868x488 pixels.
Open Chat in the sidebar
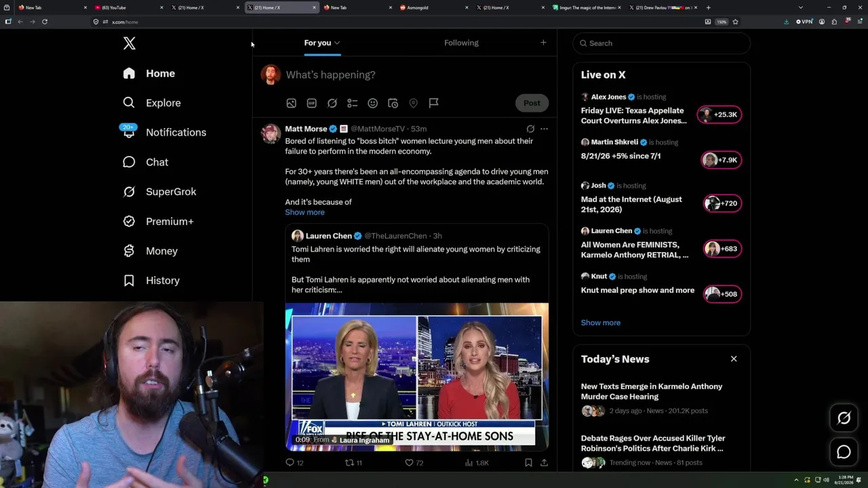(145, 162)
